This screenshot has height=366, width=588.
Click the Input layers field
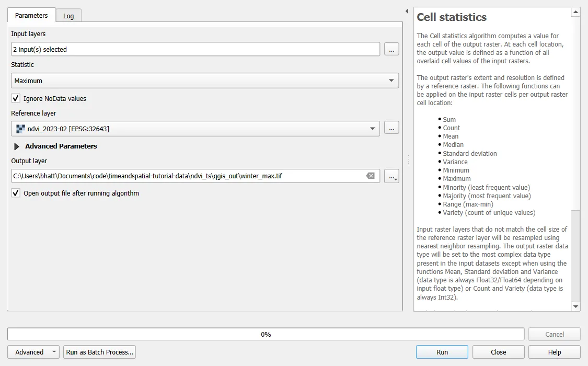pyautogui.click(x=195, y=49)
